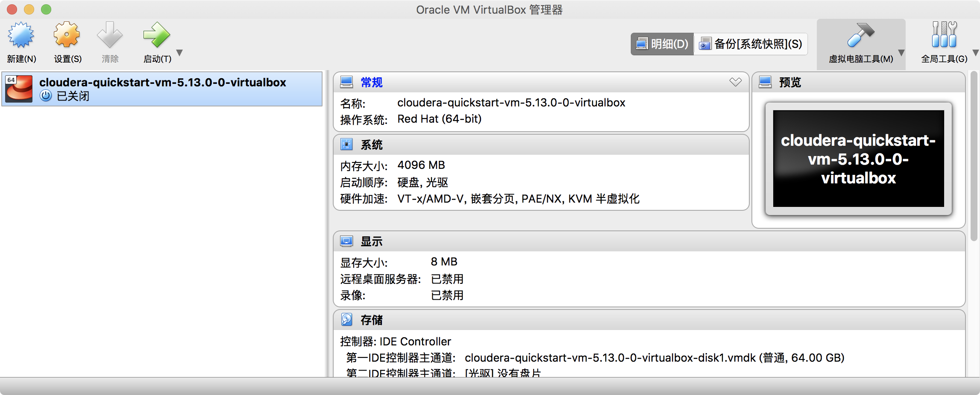
Task: Click the icon on the 明细(D) button
Action: tap(642, 44)
